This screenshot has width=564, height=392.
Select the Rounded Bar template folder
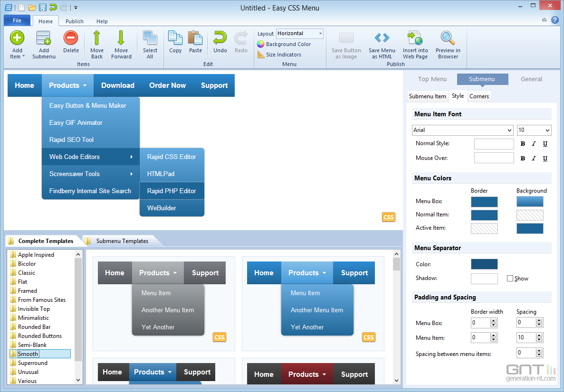[x=34, y=327]
